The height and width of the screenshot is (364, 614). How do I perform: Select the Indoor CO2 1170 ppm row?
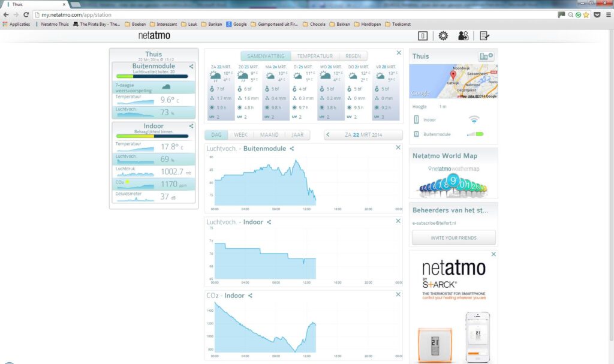(153, 184)
